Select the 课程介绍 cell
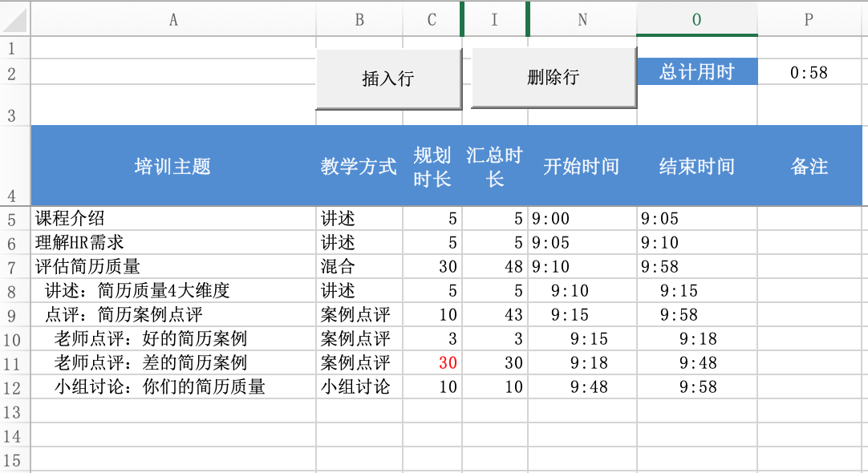 coord(173,219)
